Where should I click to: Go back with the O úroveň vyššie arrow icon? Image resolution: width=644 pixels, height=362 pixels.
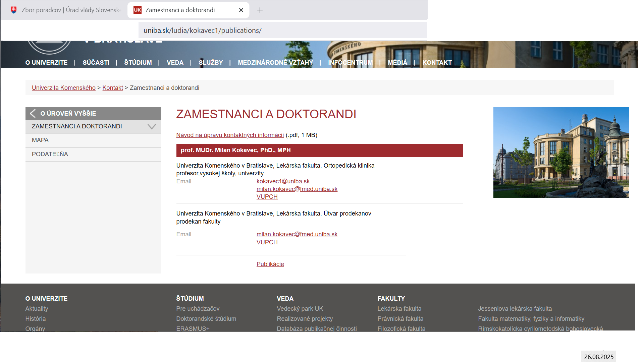tap(33, 114)
